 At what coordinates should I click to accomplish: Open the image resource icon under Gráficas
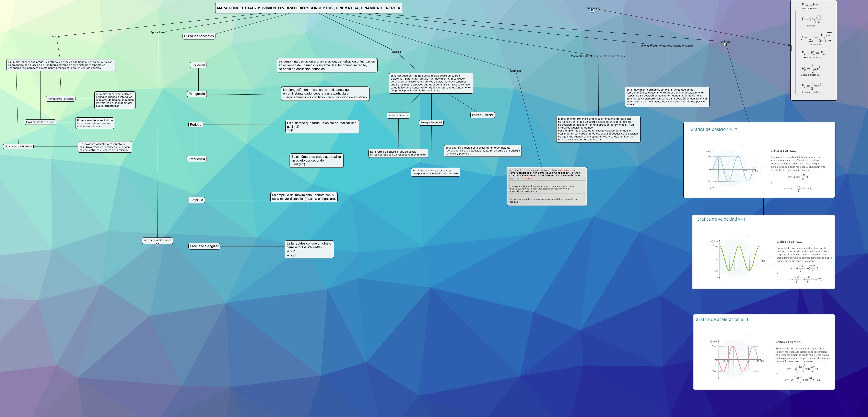(725, 45)
